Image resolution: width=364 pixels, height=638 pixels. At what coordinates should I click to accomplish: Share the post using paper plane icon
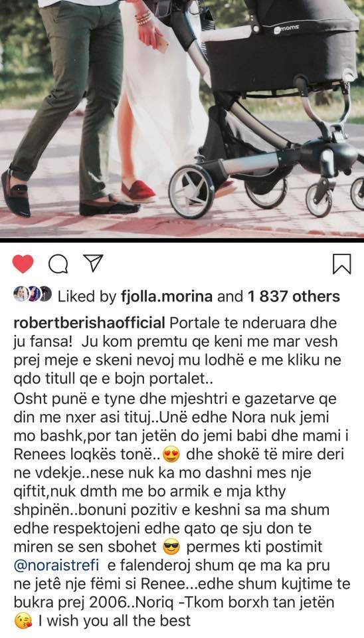(x=93, y=263)
